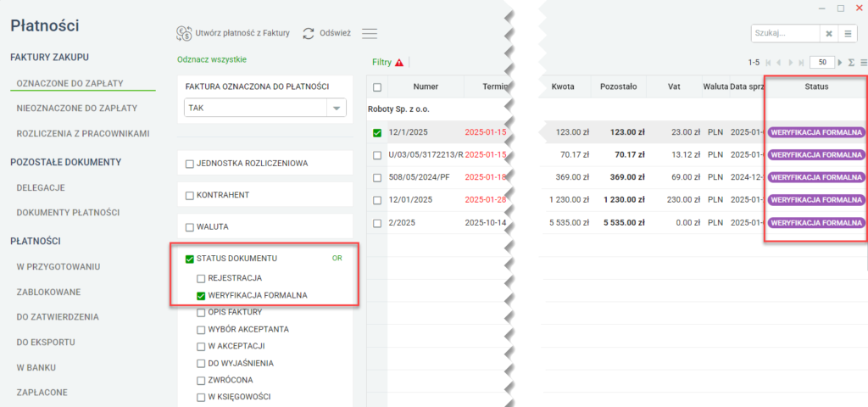
Task: Click Utwórz płatność z Faktury coin icon
Action: click(x=184, y=33)
